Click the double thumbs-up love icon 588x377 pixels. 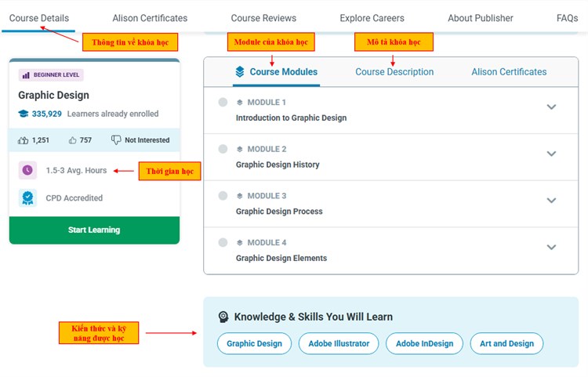(x=24, y=140)
